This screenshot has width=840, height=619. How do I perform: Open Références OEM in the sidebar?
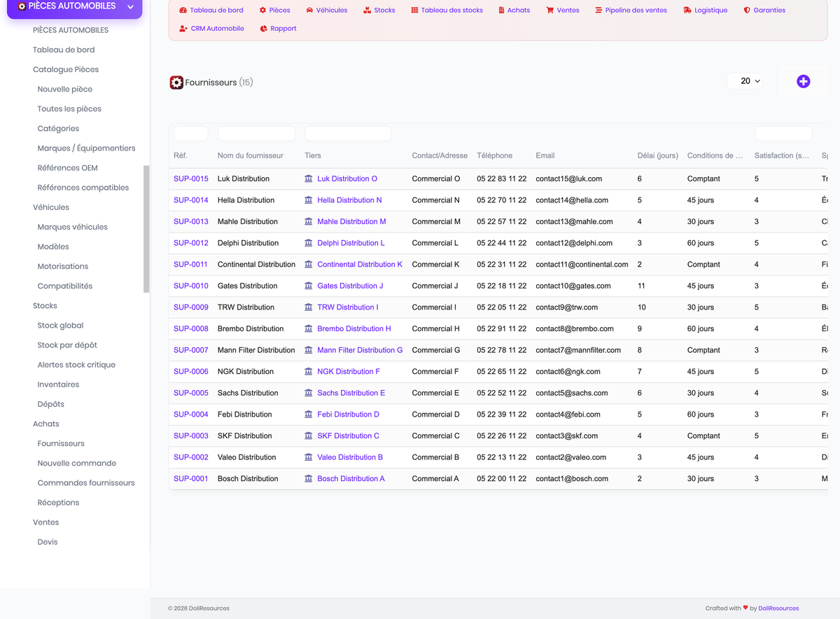tap(68, 168)
